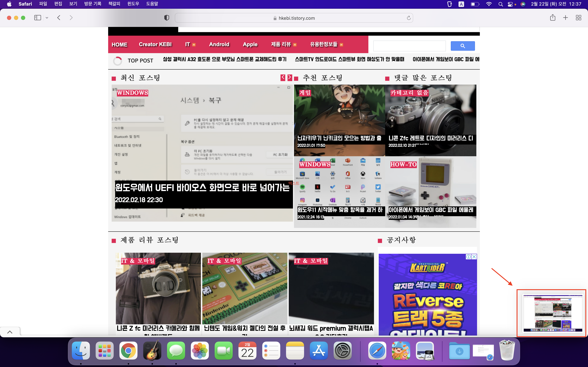
Task: Open the 책갈피 menu in the menu bar
Action: (x=114, y=4)
